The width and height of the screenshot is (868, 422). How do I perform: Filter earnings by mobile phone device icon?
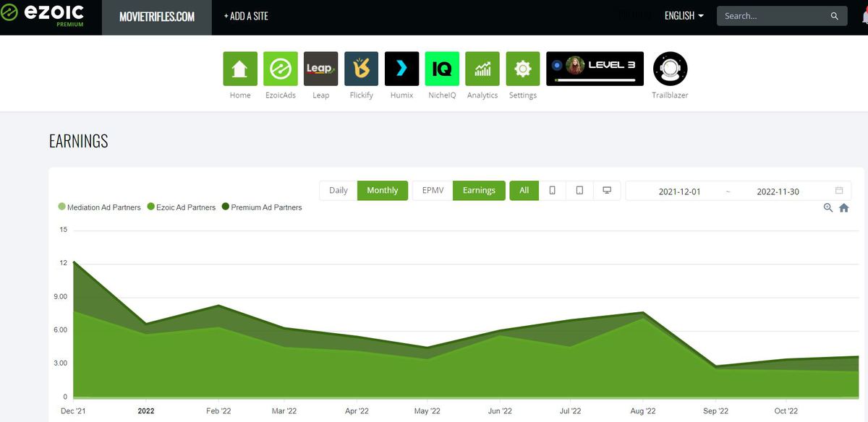point(553,191)
